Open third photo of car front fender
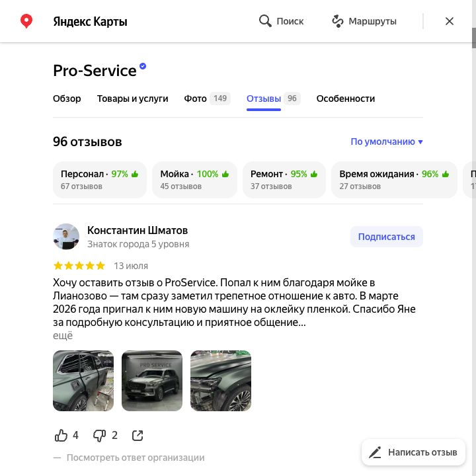Image resolution: width=476 pixels, height=476 pixels. pos(221,381)
